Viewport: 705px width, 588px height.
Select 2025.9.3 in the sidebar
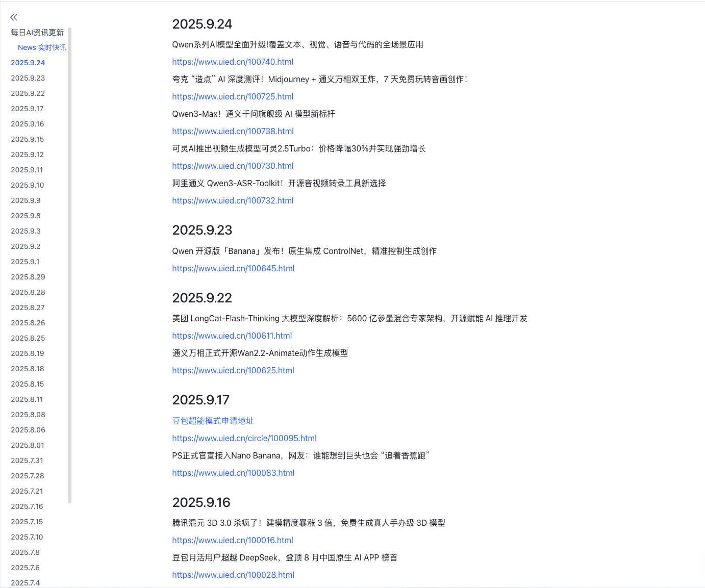coord(26,231)
